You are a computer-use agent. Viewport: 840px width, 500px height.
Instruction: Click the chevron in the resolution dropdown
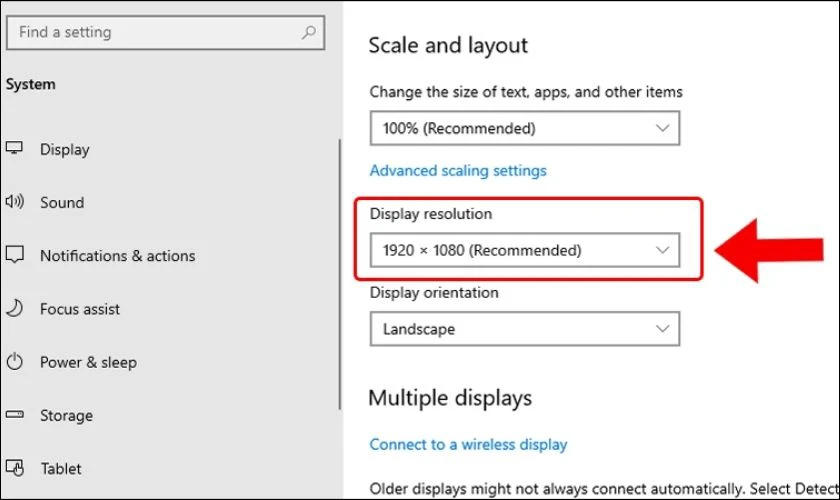(x=663, y=250)
